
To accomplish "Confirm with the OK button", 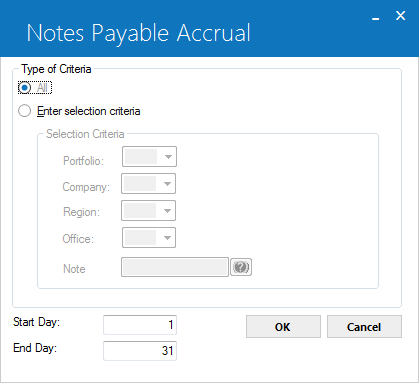I will point(283,327).
